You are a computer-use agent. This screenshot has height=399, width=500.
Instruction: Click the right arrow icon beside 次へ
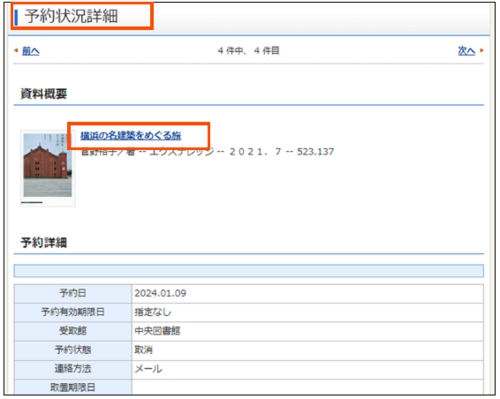coord(481,50)
